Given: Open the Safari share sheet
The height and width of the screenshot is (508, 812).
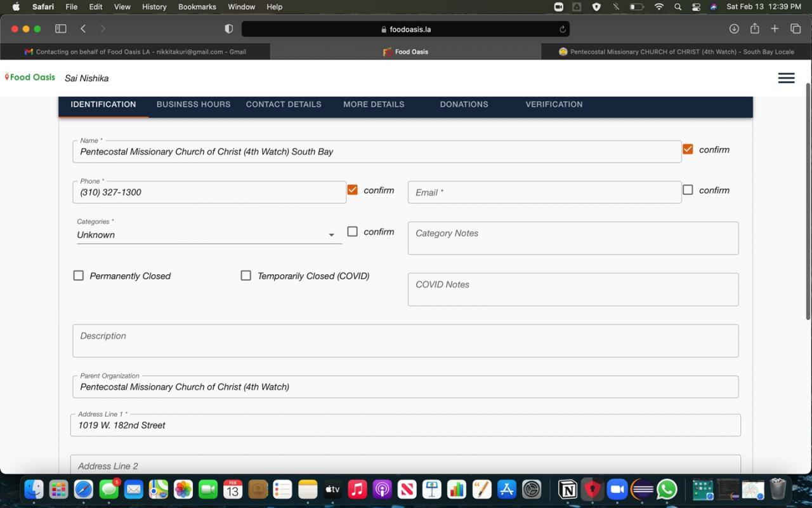Looking at the screenshot, I should point(754,29).
